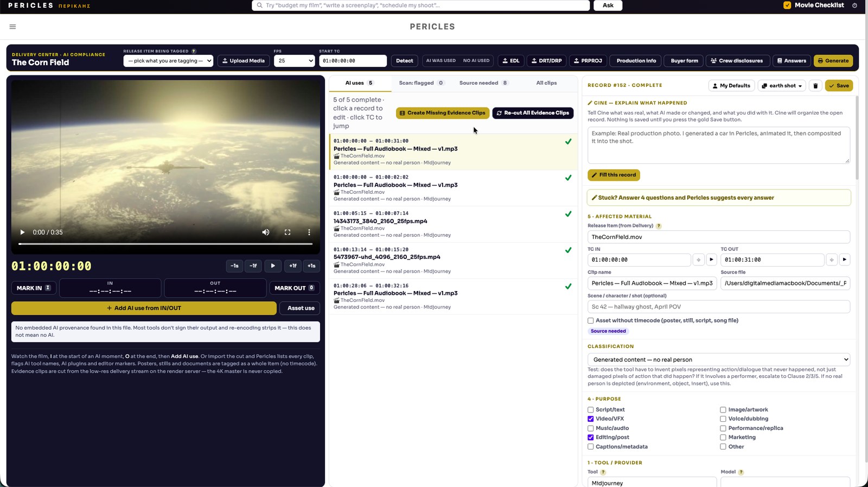Open the All clips tab
This screenshot has height=487, width=868.
(x=546, y=83)
